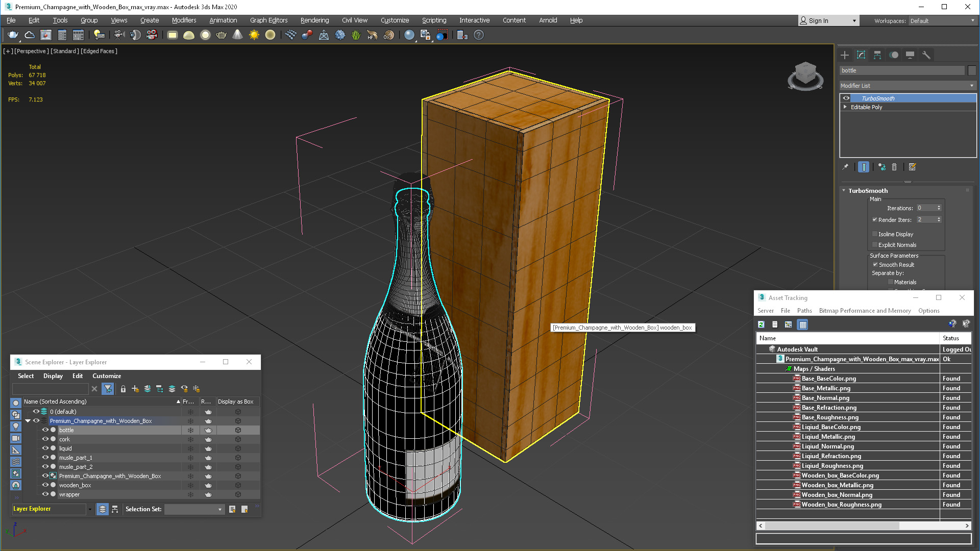Click Refresh icon in Asset Tracking
Viewport: 980px width, 551px height.
[x=761, y=324]
